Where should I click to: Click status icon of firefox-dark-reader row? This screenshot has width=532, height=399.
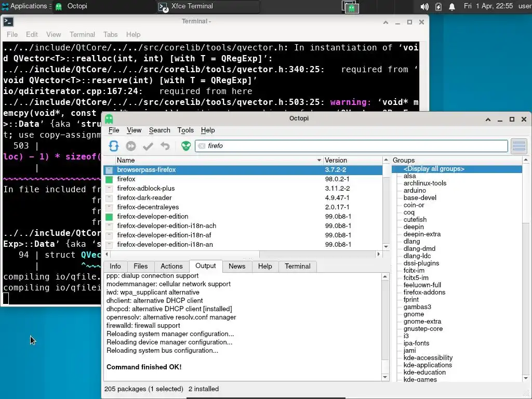pos(109,198)
